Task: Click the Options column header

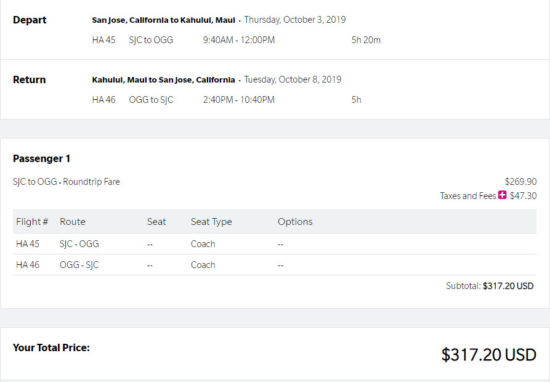Action: tap(295, 222)
